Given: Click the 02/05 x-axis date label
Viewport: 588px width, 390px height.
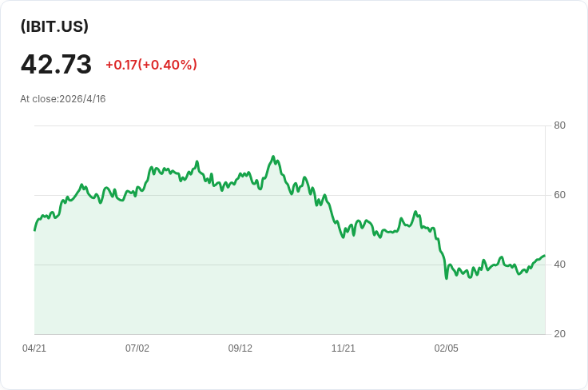Looking at the screenshot, I should tap(447, 348).
